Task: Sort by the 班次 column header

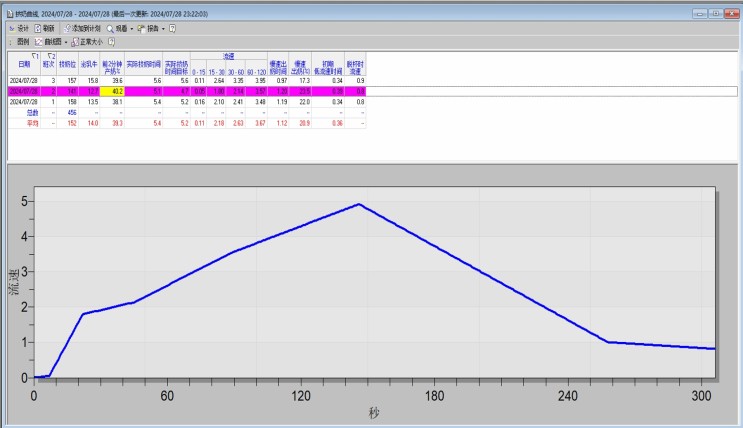Action: (49, 64)
